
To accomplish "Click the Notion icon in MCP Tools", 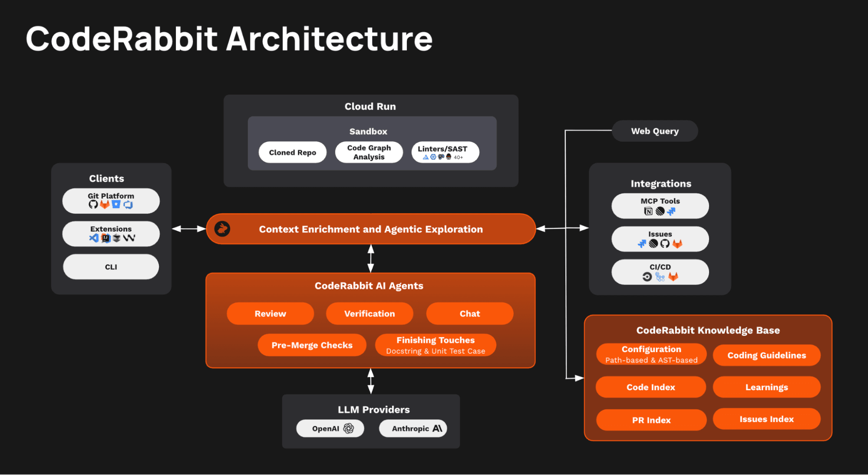I will (x=648, y=211).
